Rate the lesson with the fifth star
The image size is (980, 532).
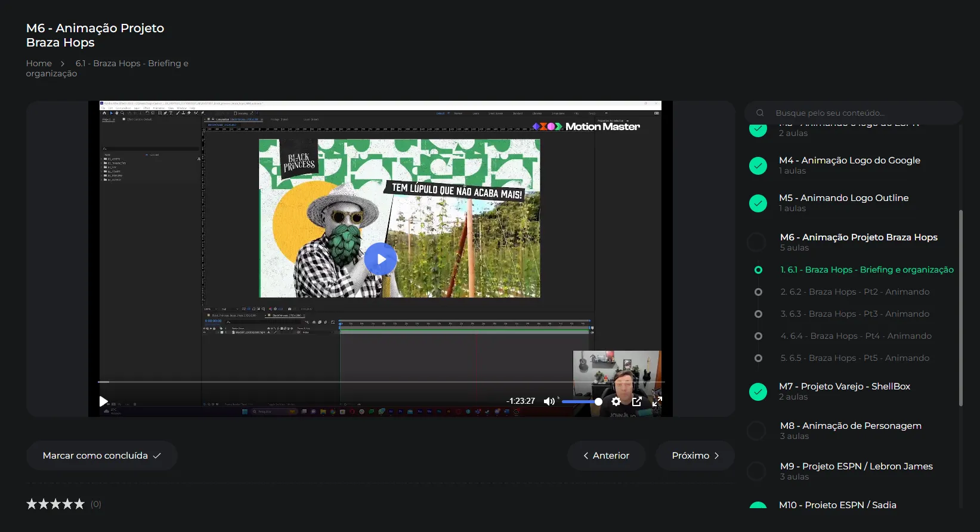79,504
